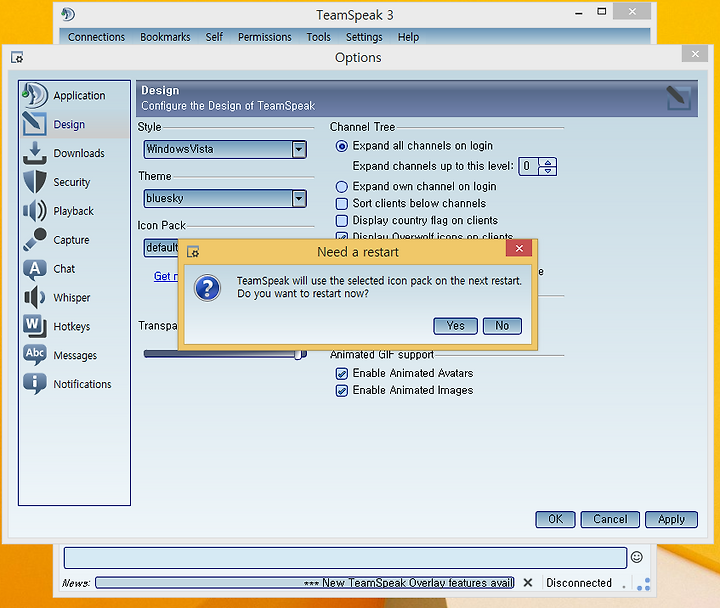Select the Capture microphone icon
This screenshot has width=720, height=608.
(35, 240)
